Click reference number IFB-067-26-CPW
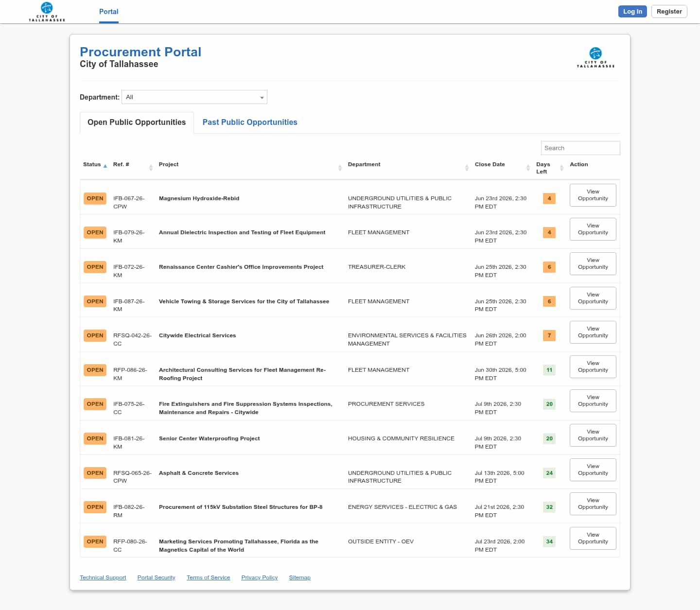Image resolution: width=700 pixels, height=610 pixels. tap(129, 202)
